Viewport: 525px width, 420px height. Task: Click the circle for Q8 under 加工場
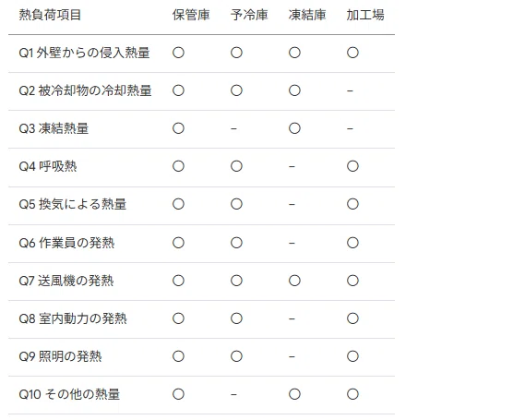tap(352, 318)
